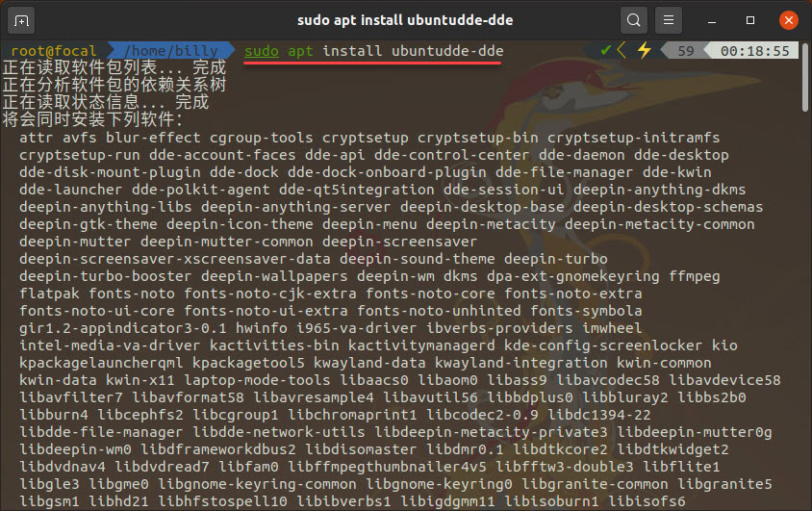Click package name libdde-network-utils
Screen dimensions: 812x511
[279, 432]
